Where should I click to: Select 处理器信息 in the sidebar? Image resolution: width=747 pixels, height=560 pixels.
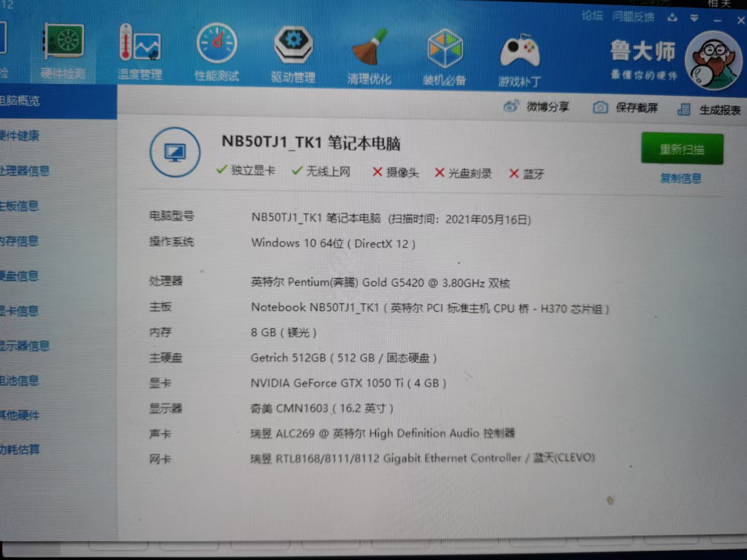click(x=25, y=171)
